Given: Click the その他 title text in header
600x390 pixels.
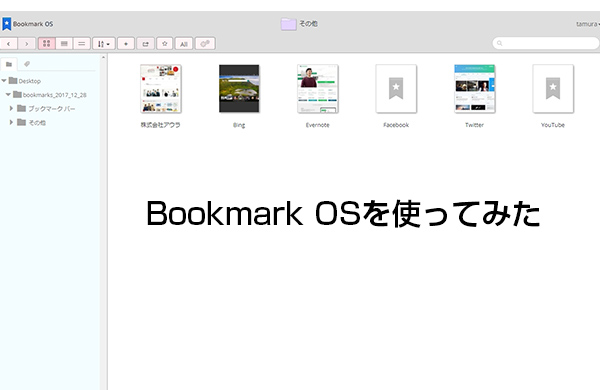Looking at the screenshot, I should coord(308,24).
